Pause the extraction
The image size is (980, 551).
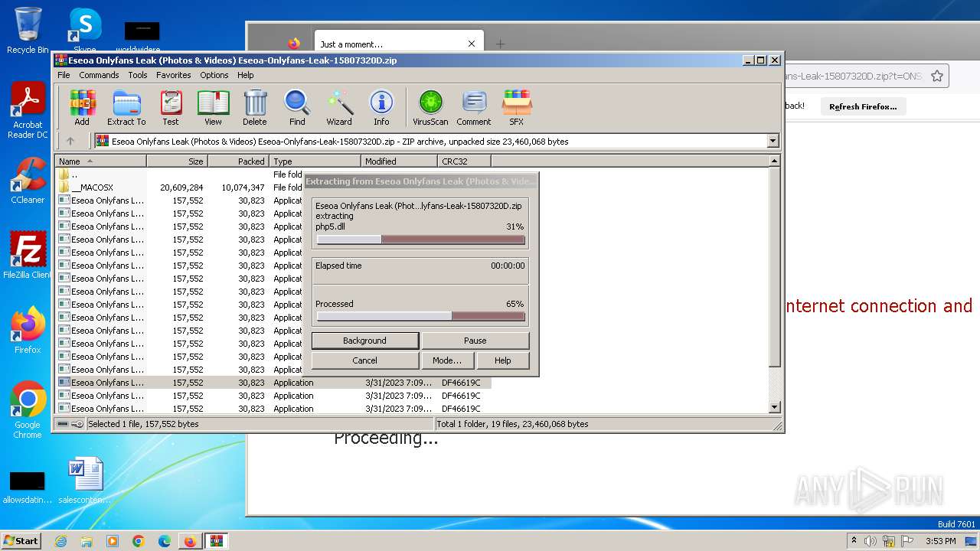[475, 341]
